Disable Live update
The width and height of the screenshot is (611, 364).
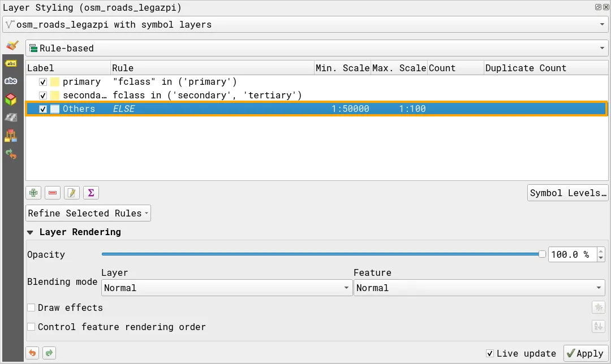[489, 353]
